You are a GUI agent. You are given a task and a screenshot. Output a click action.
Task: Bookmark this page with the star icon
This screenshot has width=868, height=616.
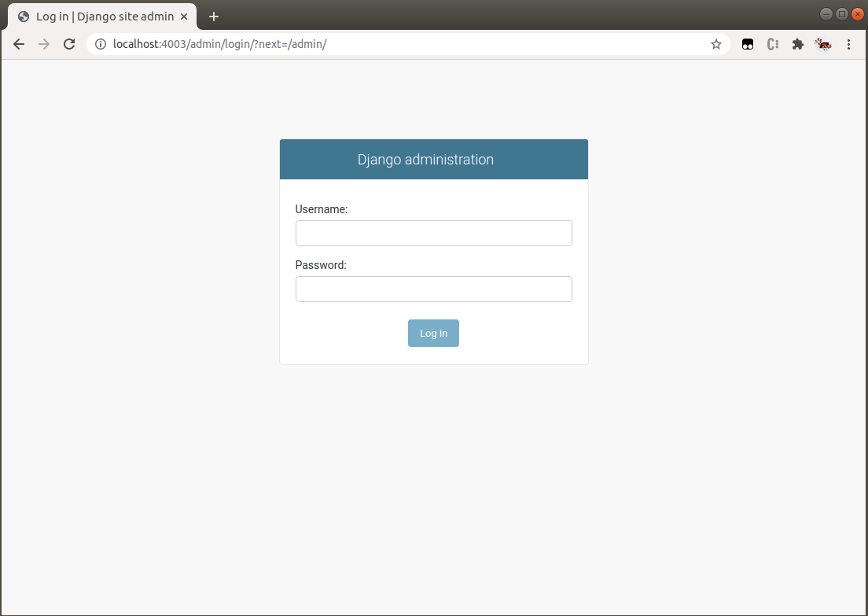[715, 44]
